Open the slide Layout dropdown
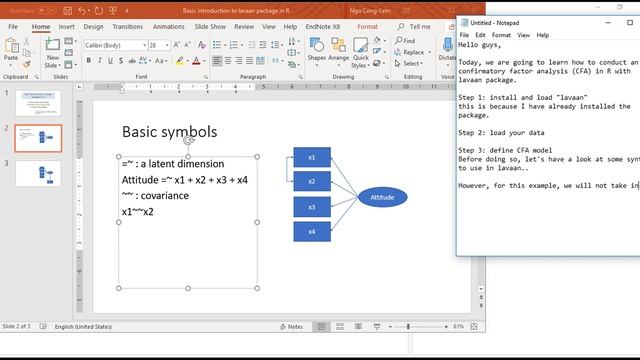Viewport: 640px width, 360px height. [x=70, y=41]
